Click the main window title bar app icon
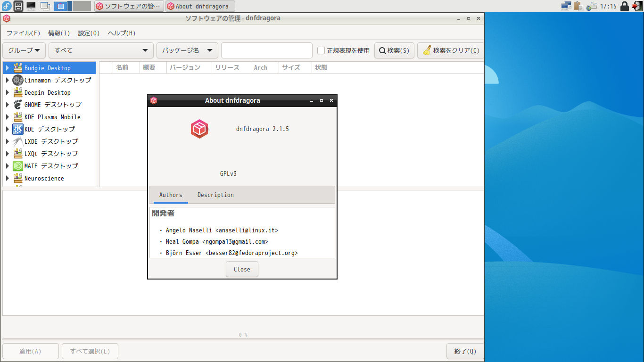The width and height of the screenshot is (644, 362). 7,18
